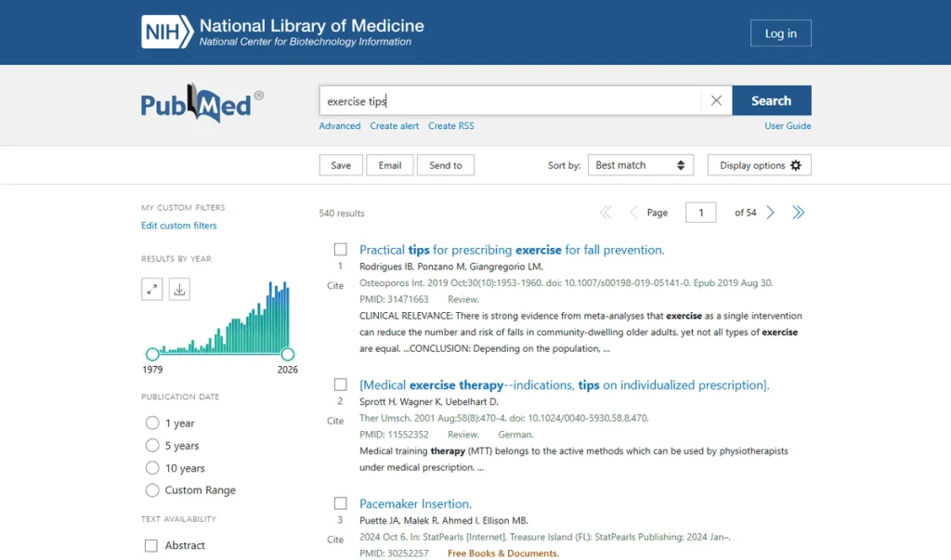Go to the next results page arrow
This screenshot has width=951, height=560.
[x=770, y=213]
